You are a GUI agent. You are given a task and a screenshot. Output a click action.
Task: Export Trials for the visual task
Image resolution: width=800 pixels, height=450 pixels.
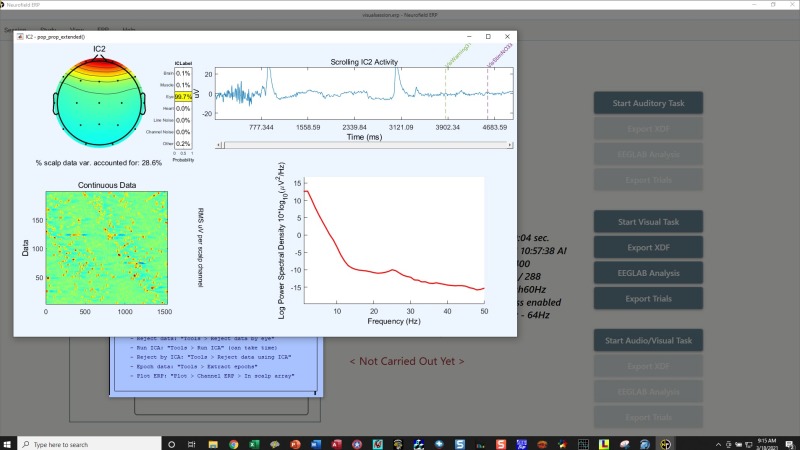point(648,298)
